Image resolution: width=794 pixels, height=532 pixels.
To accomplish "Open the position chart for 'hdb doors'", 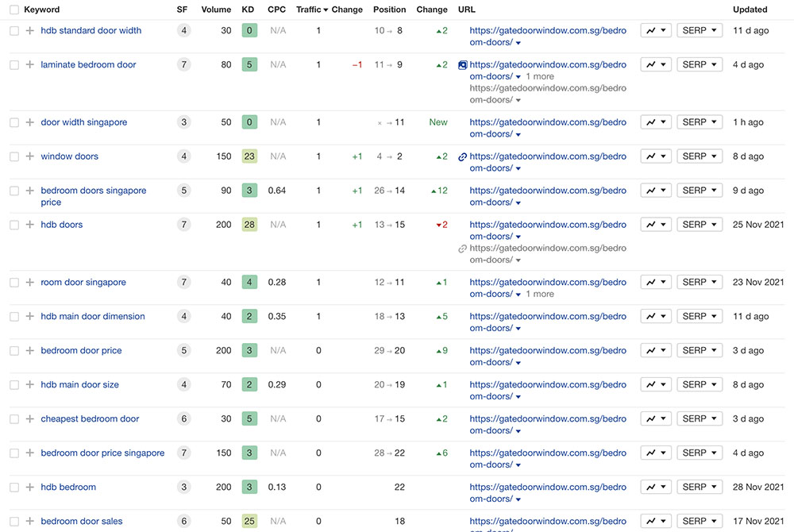I will [656, 225].
